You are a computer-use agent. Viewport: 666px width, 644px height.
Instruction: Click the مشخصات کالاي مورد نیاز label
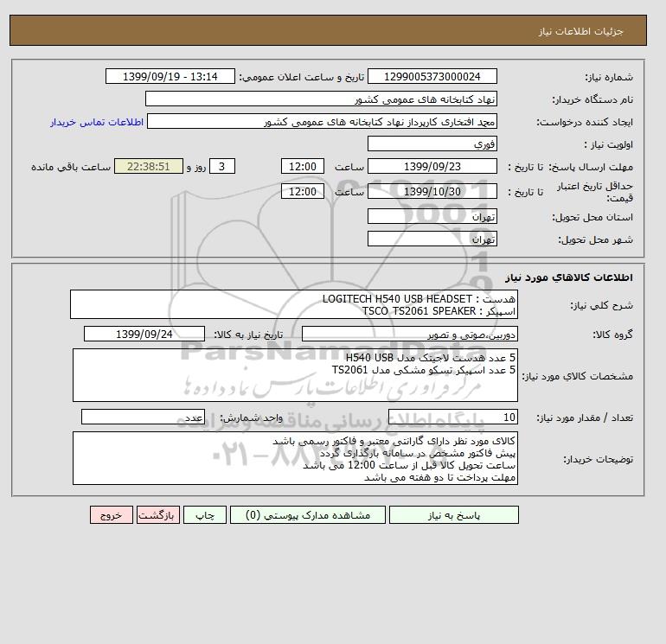577,376
